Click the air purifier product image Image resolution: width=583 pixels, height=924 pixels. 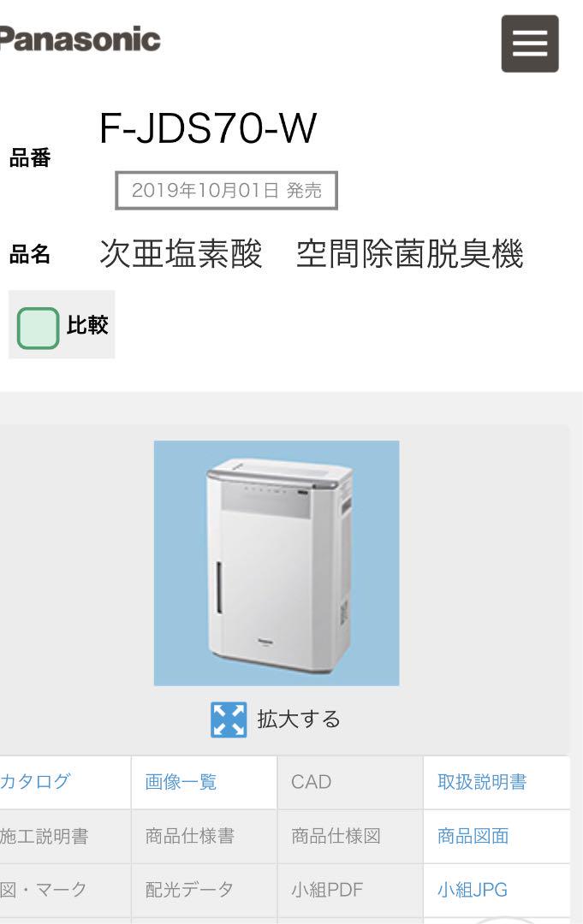(x=277, y=563)
